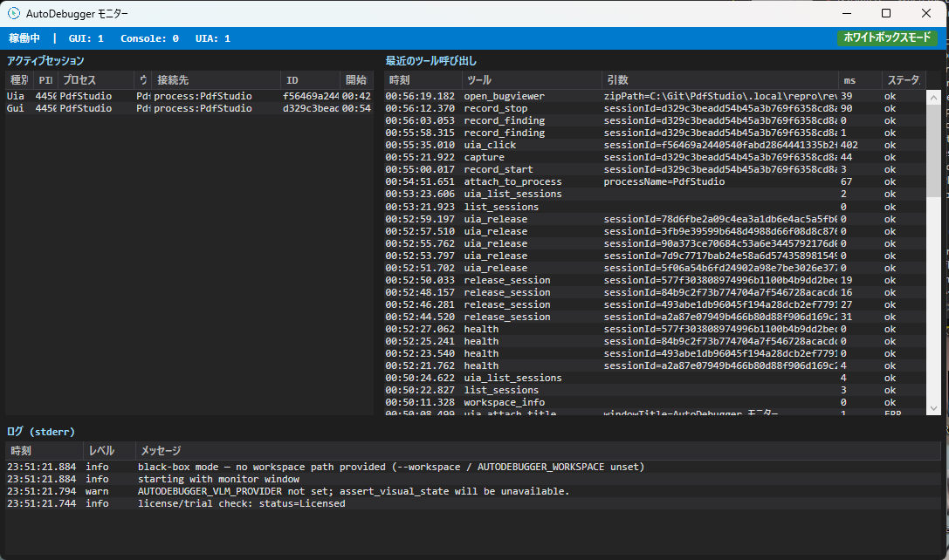Click the 引数 column header
Image resolution: width=949 pixels, height=560 pixels.
point(720,80)
